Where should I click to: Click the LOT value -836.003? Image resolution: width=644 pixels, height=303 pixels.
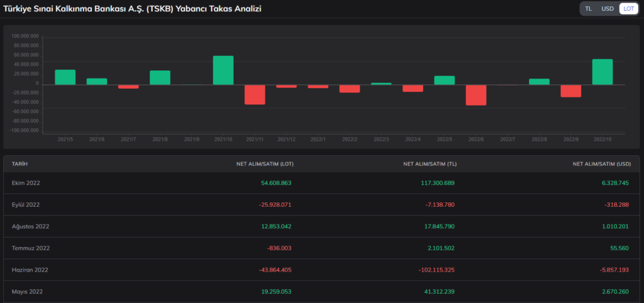click(x=280, y=248)
